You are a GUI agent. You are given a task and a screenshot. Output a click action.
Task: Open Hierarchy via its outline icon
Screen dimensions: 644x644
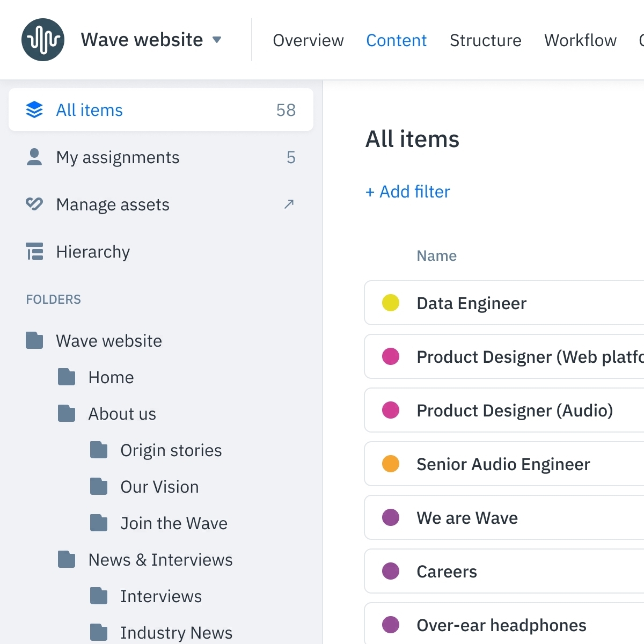(x=34, y=251)
